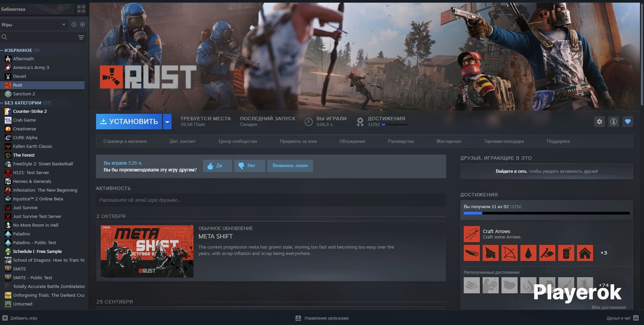Collapse the ИЗБРАННОЕ category
The height and width of the screenshot is (325, 644).
click(x=18, y=50)
